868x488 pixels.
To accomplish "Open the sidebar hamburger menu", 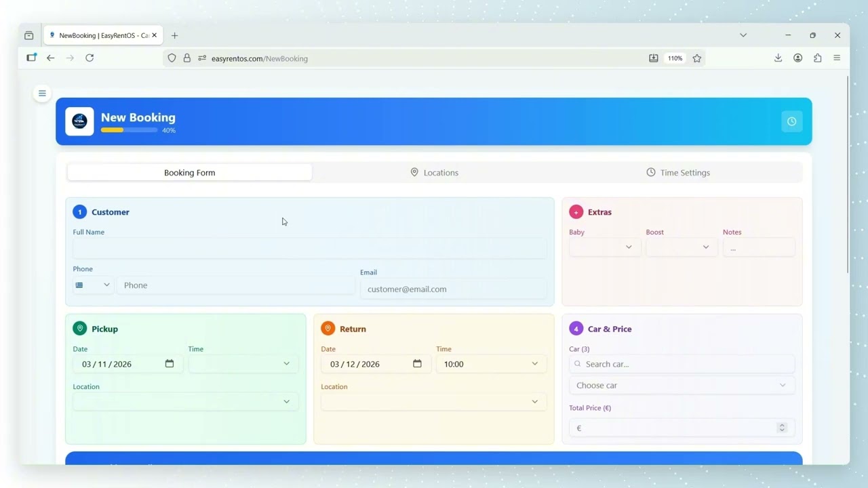I will click(x=42, y=94).
